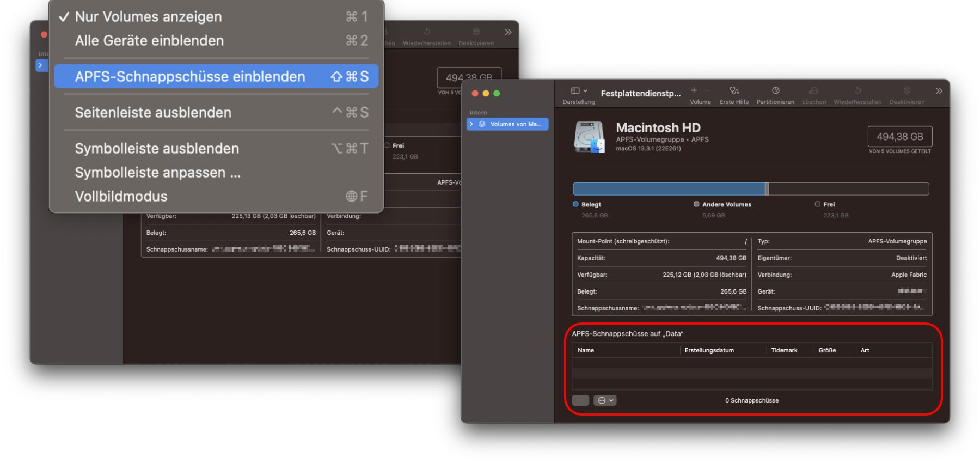
Task: Open the Darstellung dropdown in right window
Action: (x=579, y=91)
